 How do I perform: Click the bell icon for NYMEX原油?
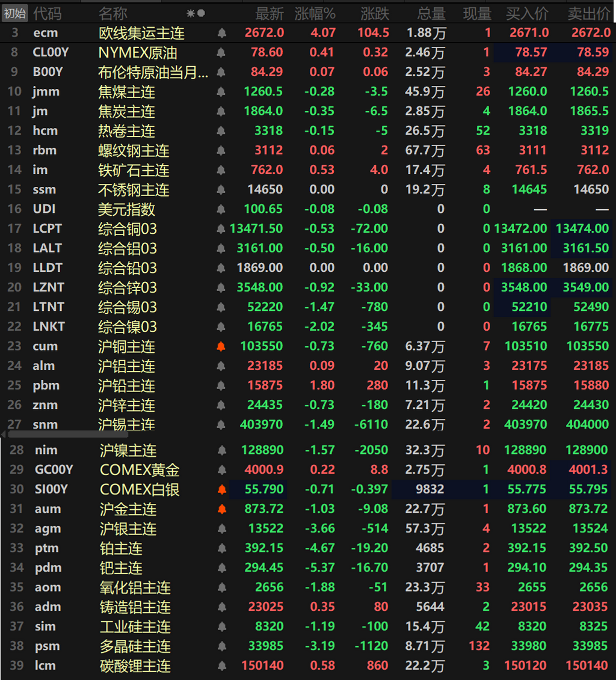221,52
